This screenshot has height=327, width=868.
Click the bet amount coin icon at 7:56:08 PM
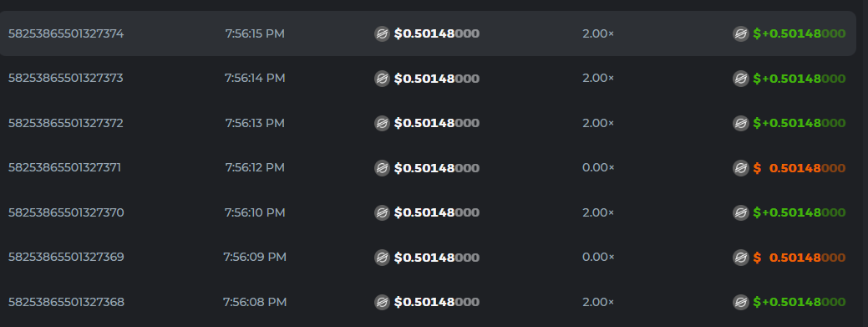pyautogui.click(x=382, y=302)
